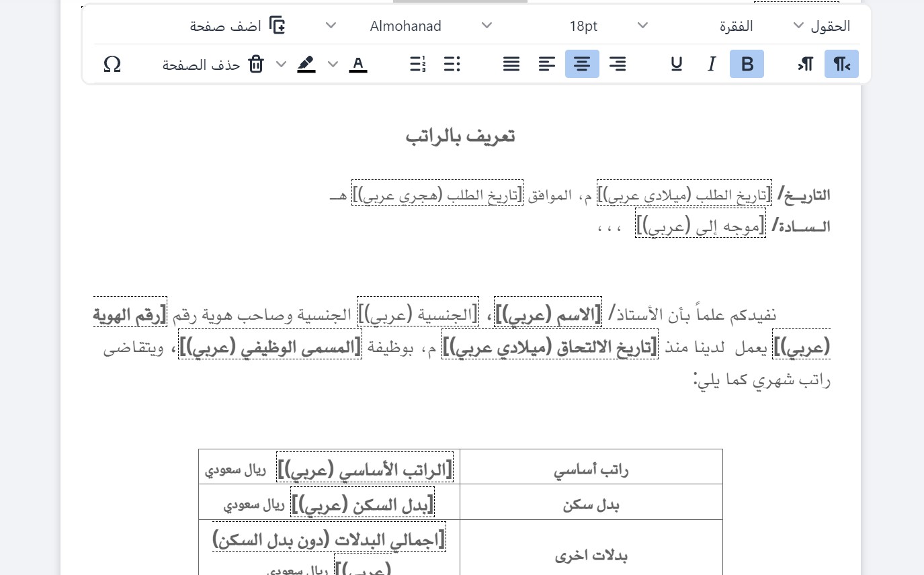The width and height of the screenshot is (924, 575).
Task: Apply font color with A icon
Action: point(358,64)
